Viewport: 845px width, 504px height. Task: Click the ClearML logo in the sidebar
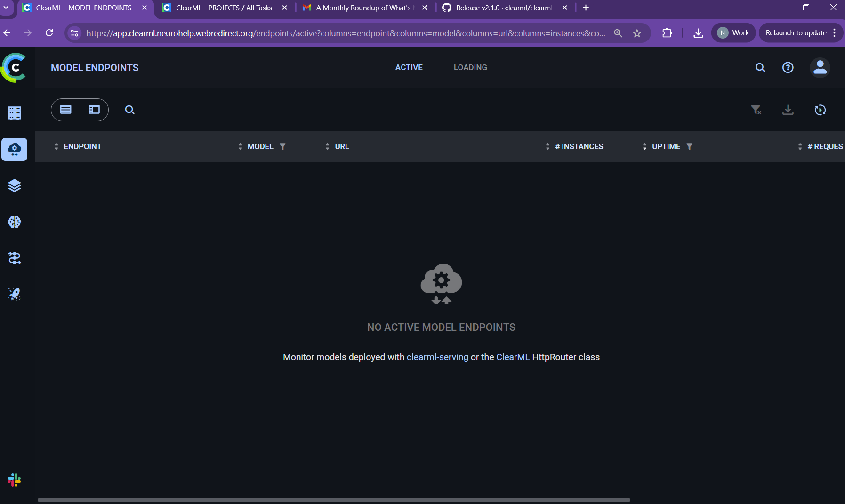(x=14, y=68)
